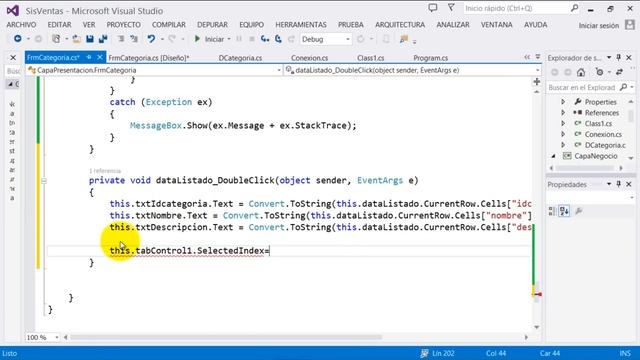Image resolution: width=640 pixels, height=360 pixels.
Task: Click the Alphabetical sort icon in Propiedades
Action: (x=564, y=211)
